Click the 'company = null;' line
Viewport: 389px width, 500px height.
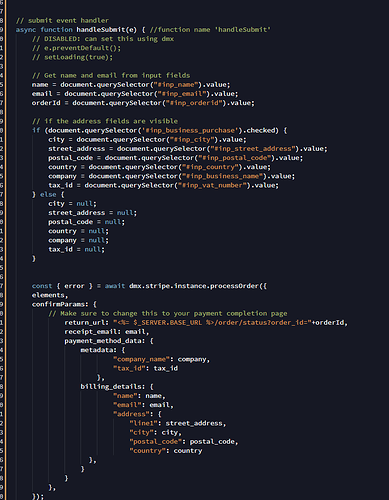click(78, 240)
